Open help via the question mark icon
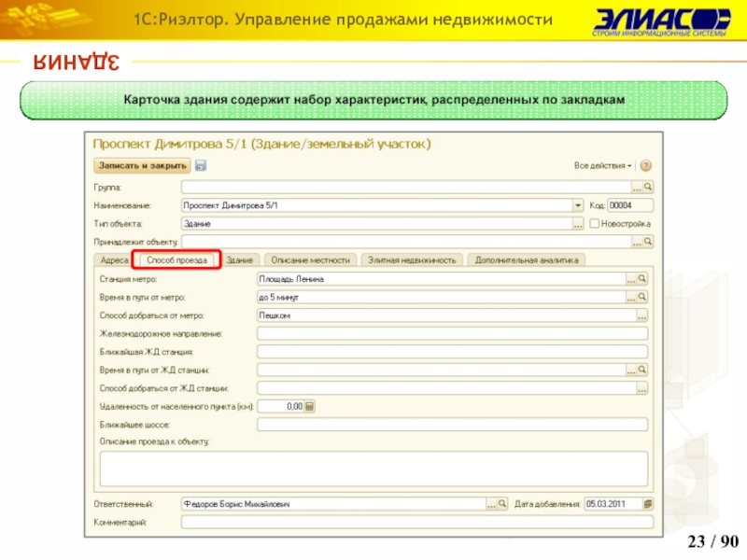The image size is (747, 560). (x=645, y=166)
